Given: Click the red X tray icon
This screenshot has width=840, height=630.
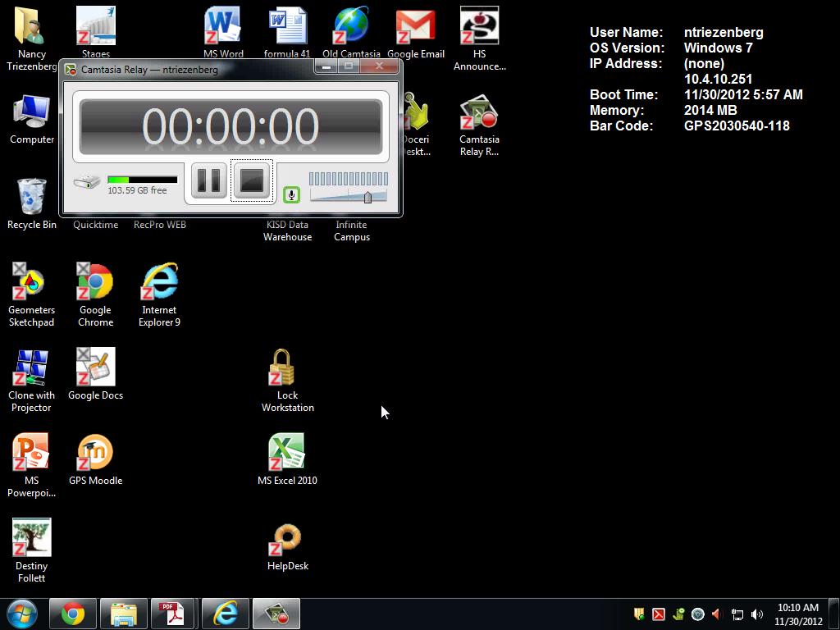Looking at the screenshot, I should [659, 614].
